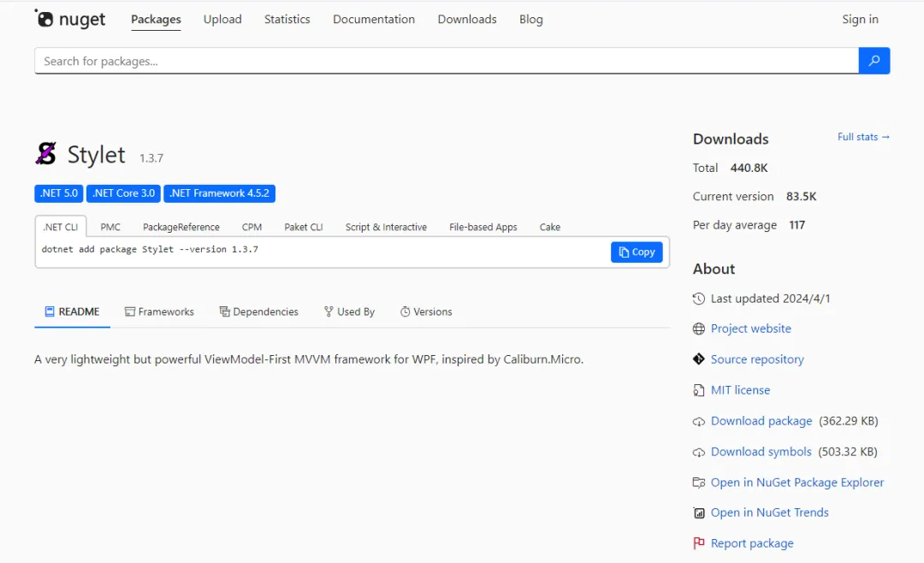
Task: Click the README book icon
Action: (50, 311)
